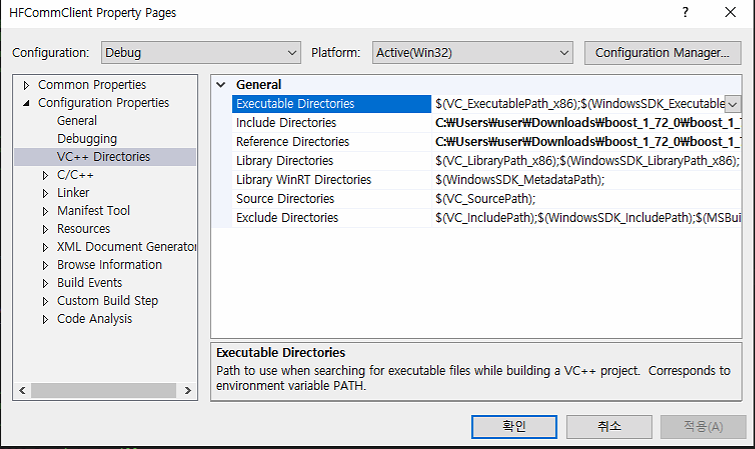The width and height of the screenshot is (755, 449).
Task: Click the tree horizontal scrollbar thumb
Action: pyautogui.click(x=104, y=390)
